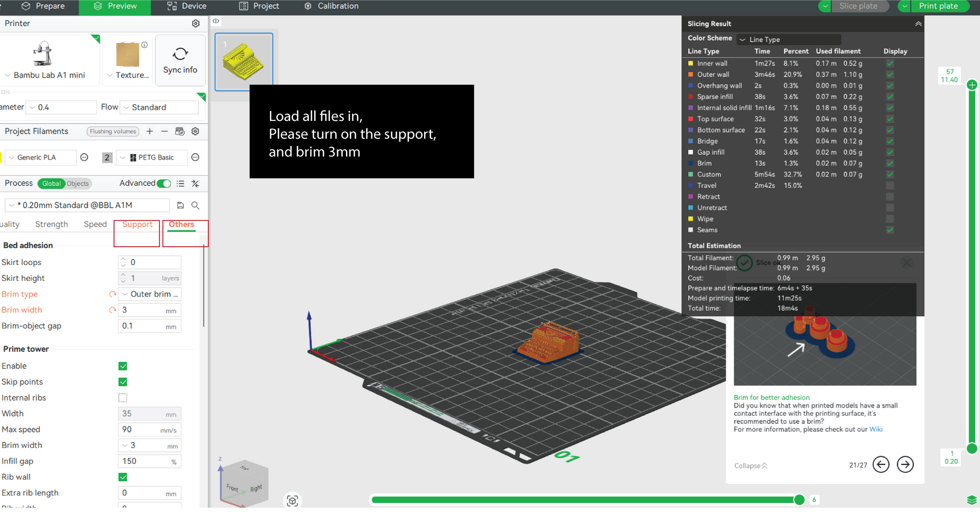Click the Sync info icon
Viewport: 980px width, 527px height.
click(x=180, y=60)
